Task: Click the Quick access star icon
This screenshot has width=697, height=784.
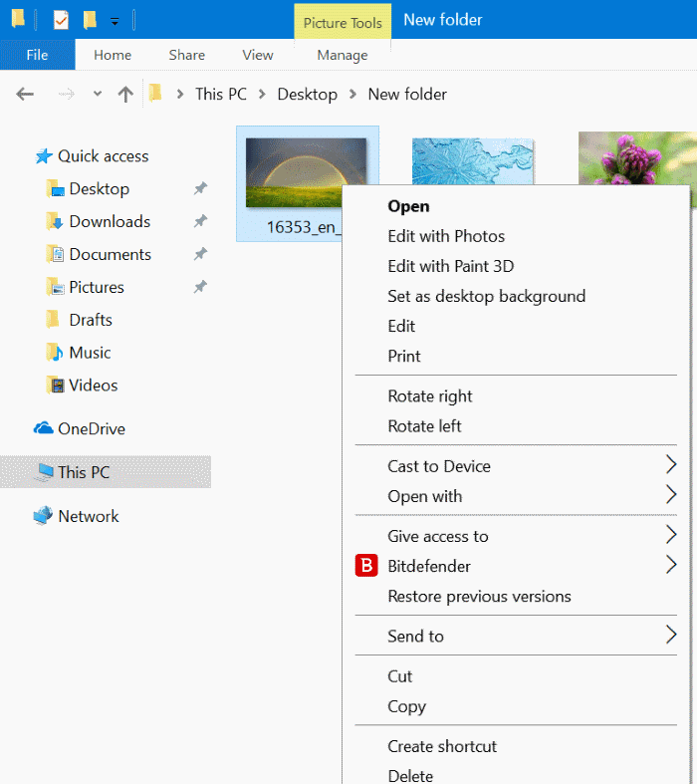Action: pos(44,156)
